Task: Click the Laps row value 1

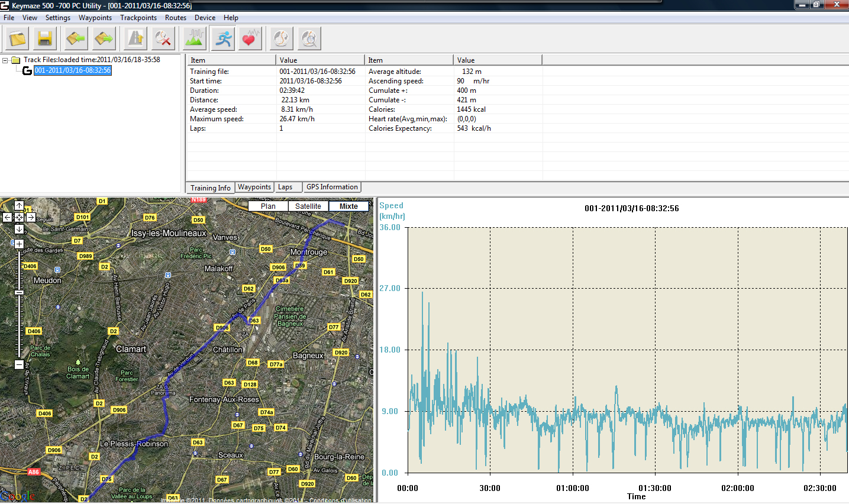Action: [281, 128]
